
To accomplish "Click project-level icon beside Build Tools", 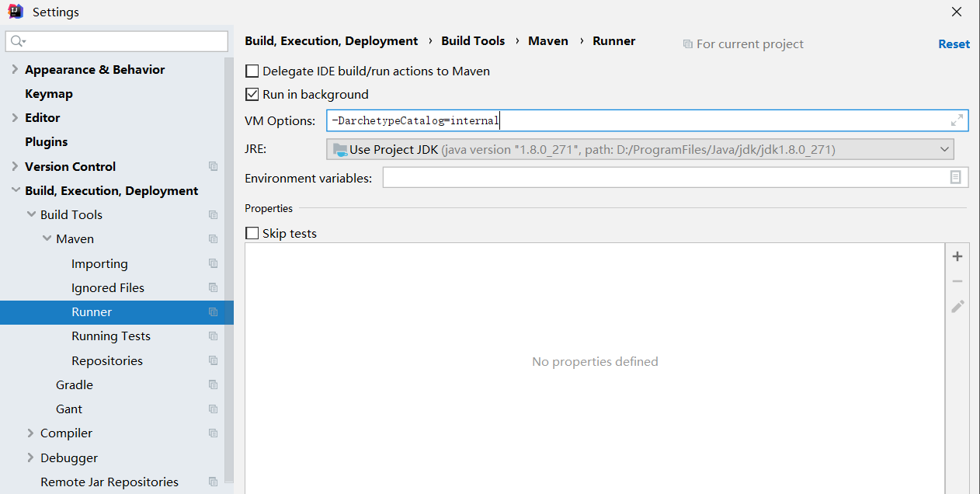I will [x=213, y=214].
